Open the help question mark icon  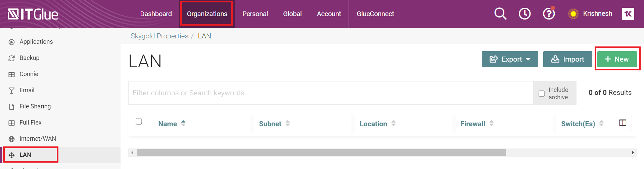[x=549, y=14]
